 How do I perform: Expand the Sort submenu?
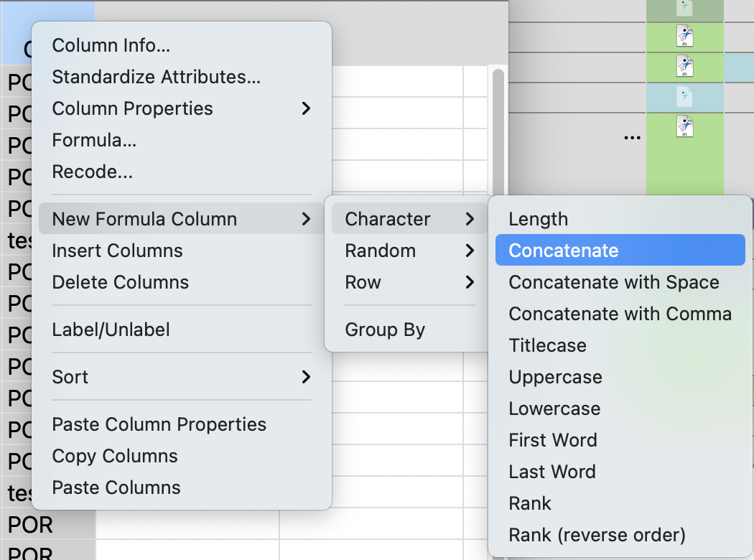(x=182, y=377)
